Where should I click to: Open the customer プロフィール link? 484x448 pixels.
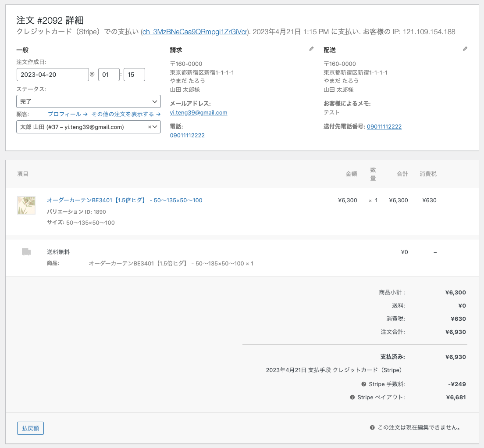pyautogui.click(x=68, y=114)
